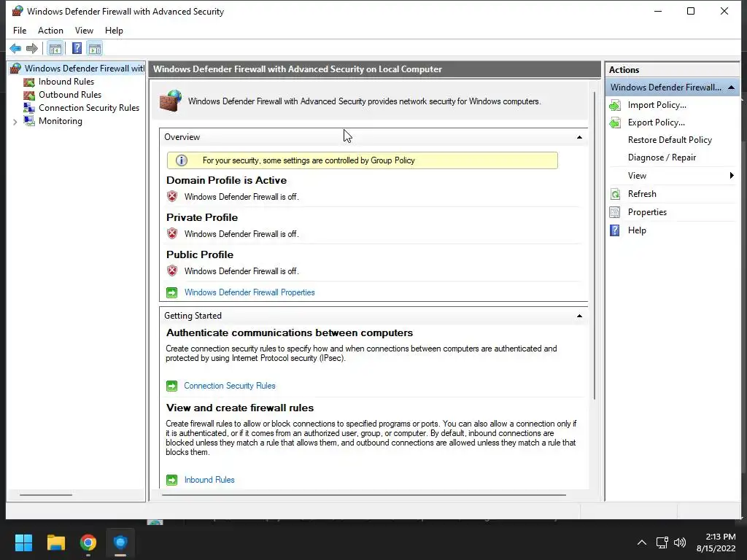
Task: Open Windows Defender Firewall Properties link
Action: click(x=249, y=292)
